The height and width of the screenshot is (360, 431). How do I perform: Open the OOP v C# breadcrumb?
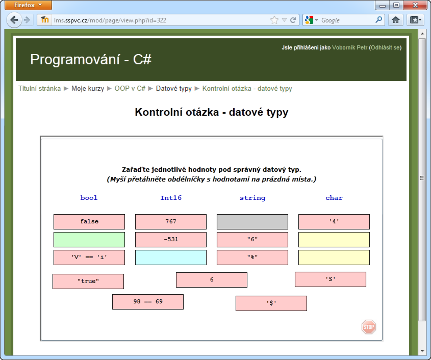coord(130,89)
